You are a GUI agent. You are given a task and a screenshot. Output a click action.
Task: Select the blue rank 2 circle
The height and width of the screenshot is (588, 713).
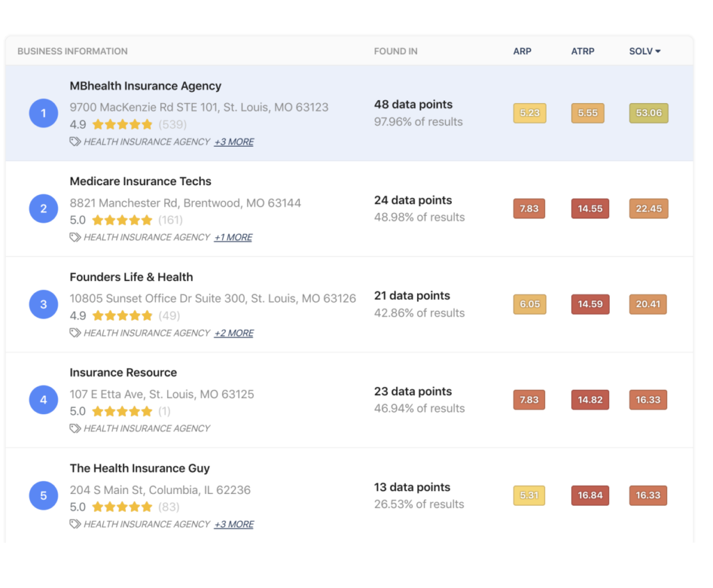tap(44, 209)
